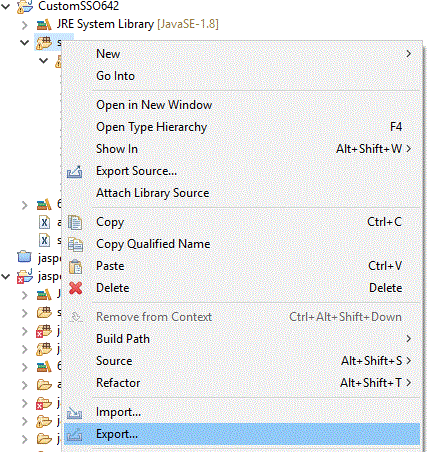Open the Refactor submenu
The width and height of the screenshot is (446, 452).
point(242,383)
